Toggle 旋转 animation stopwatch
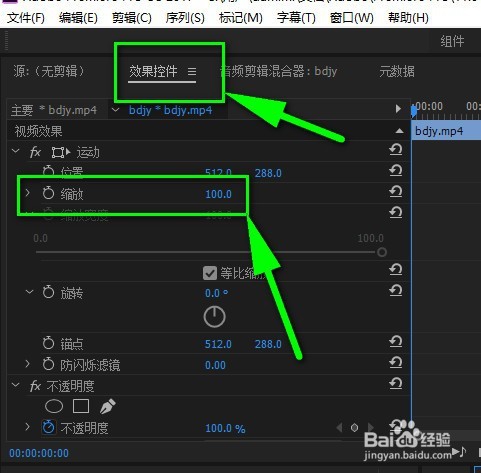The image size is (481, 473). tap(48, 292)
